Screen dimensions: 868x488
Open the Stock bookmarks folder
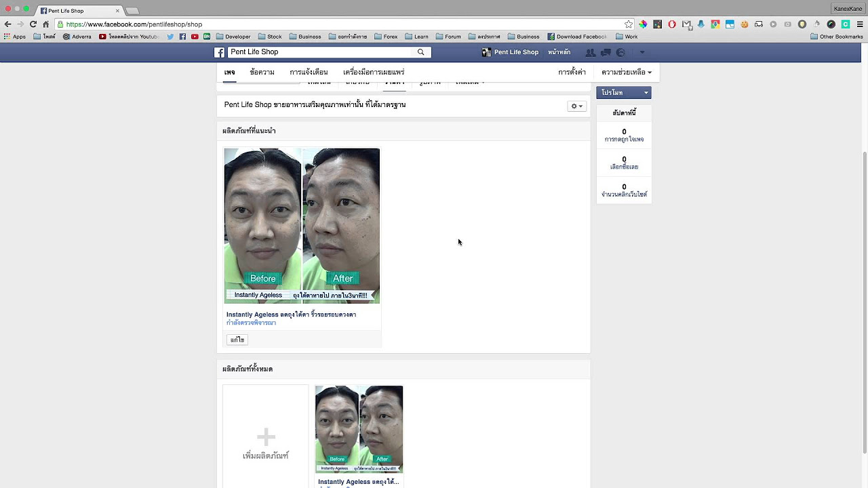tap(269, 37)
